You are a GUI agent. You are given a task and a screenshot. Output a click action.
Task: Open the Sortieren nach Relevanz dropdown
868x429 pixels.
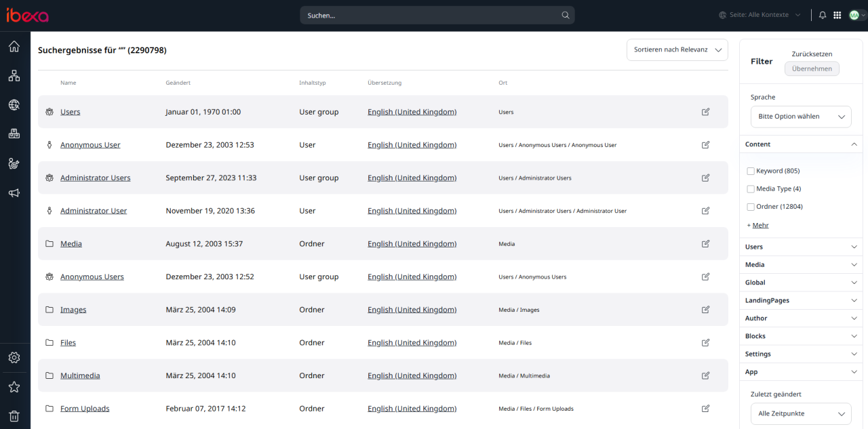[677, 50]
